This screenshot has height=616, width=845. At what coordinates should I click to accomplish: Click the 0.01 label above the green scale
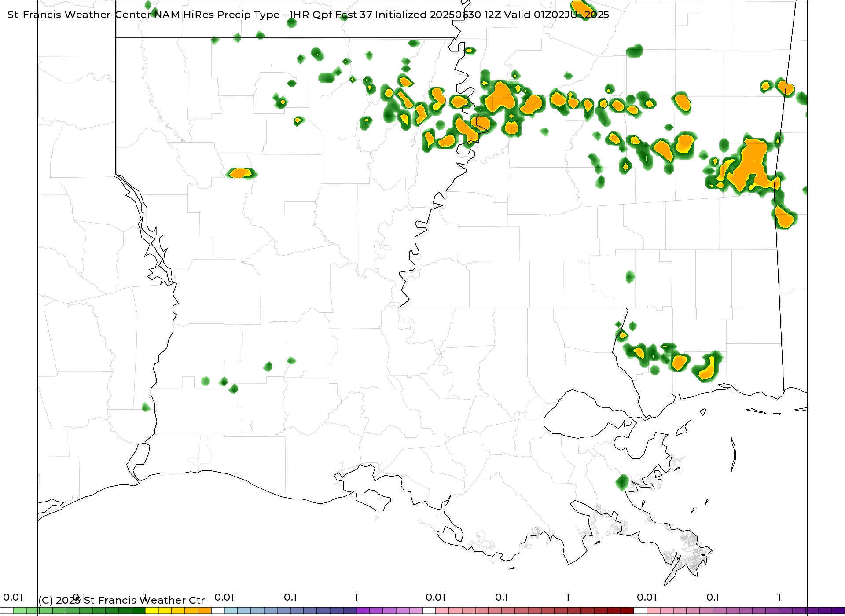pos(13,598)
